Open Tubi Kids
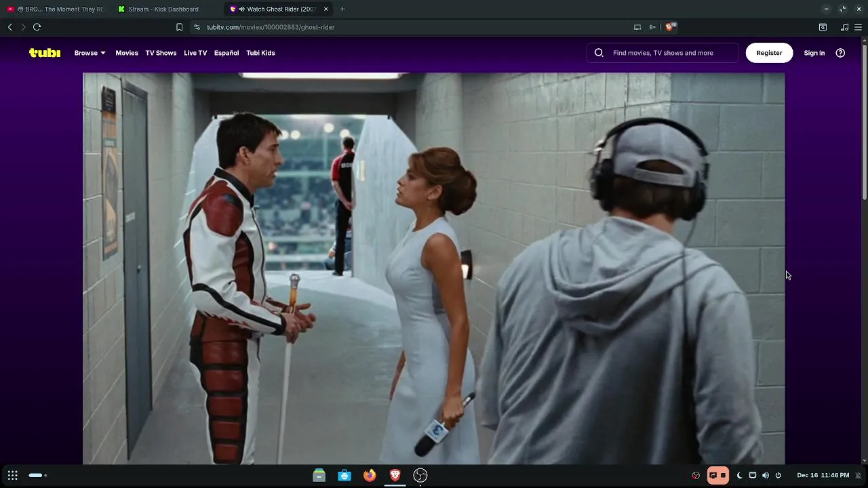The width and height of the screenshot is (868, 488). pos(260,53)
